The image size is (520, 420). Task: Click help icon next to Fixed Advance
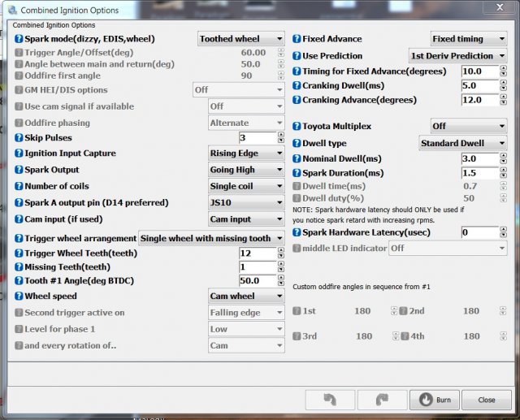pos(297,39)
